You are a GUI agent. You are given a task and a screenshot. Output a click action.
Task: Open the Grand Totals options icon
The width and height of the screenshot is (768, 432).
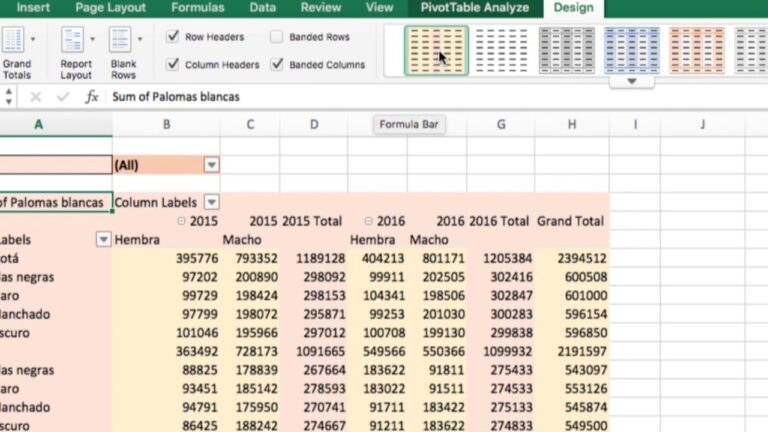(13, 39)
